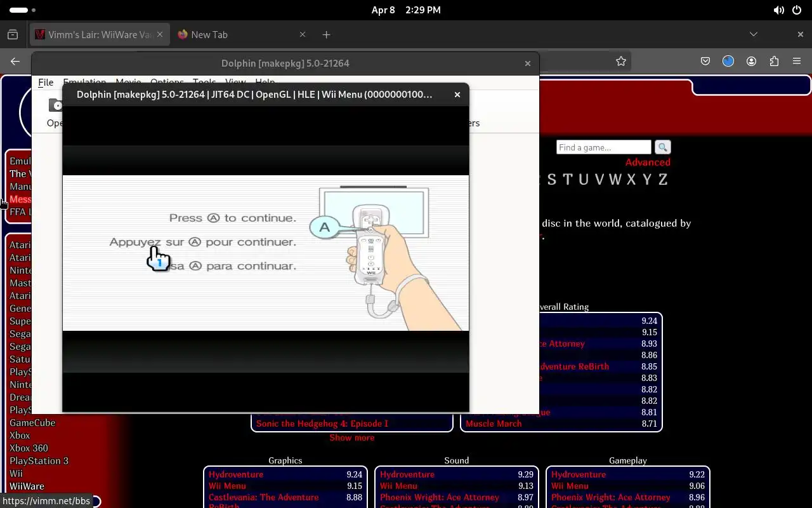Open Firefox account icon
Viewport: 812px width, 508px height.
point(752,61)
